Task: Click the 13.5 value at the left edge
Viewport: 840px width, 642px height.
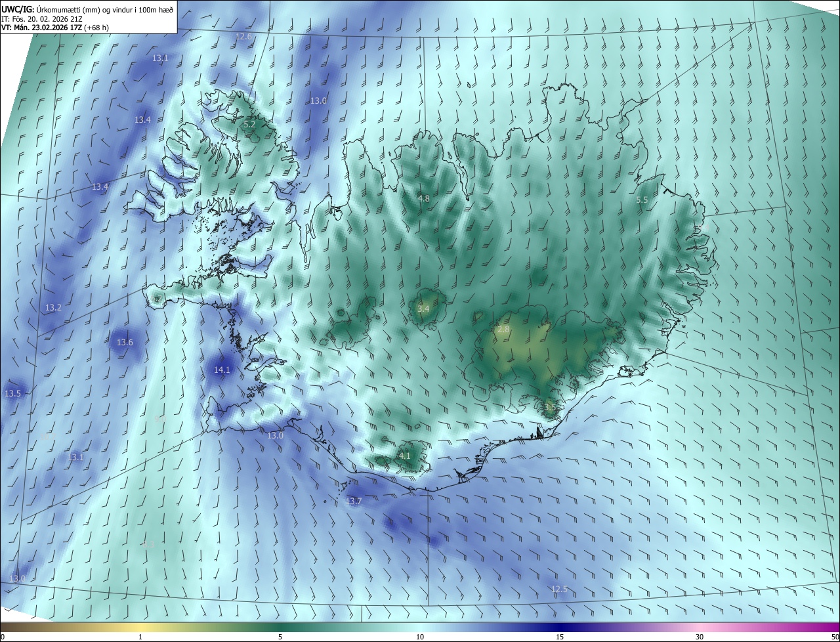Action: click(x=12, y=394)
